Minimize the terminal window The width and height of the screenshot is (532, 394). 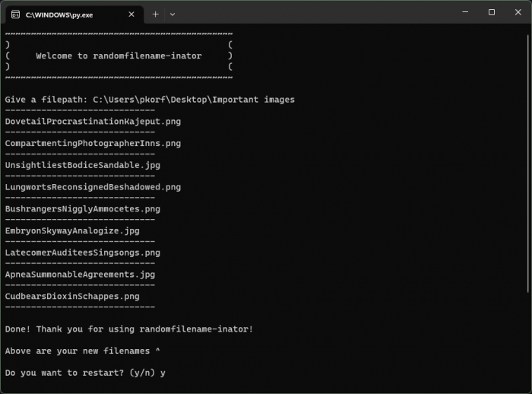465,12
